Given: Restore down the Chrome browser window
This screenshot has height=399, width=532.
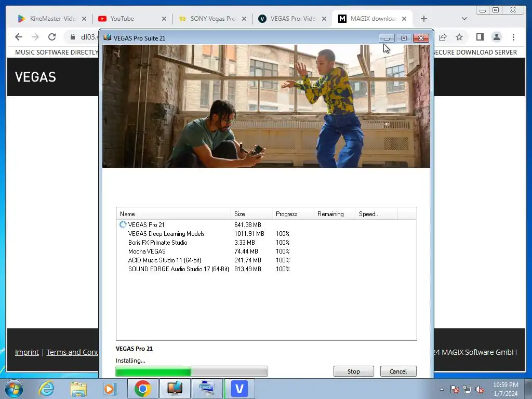Looking at the screenshot, I should pos(496,10).
